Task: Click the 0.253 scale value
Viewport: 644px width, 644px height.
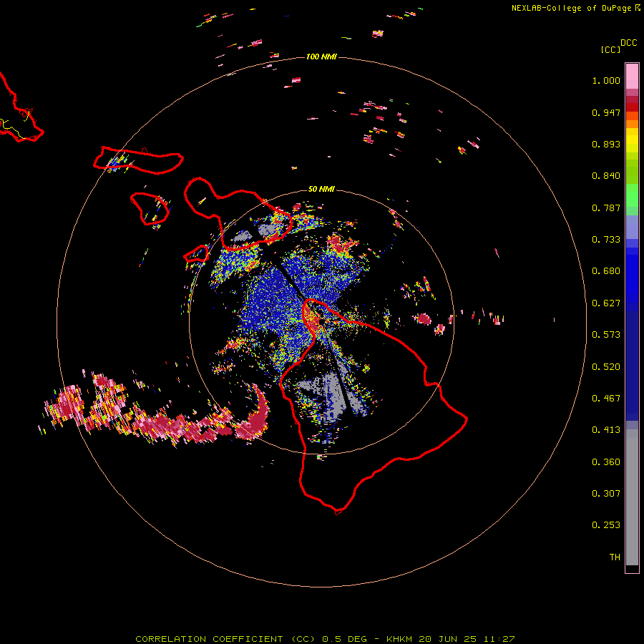Action: (606, 525)
